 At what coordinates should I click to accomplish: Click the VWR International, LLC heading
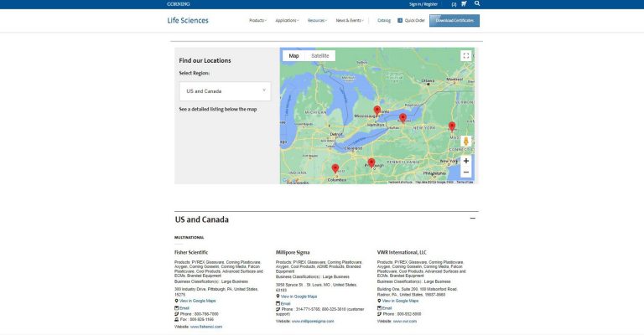402,253
